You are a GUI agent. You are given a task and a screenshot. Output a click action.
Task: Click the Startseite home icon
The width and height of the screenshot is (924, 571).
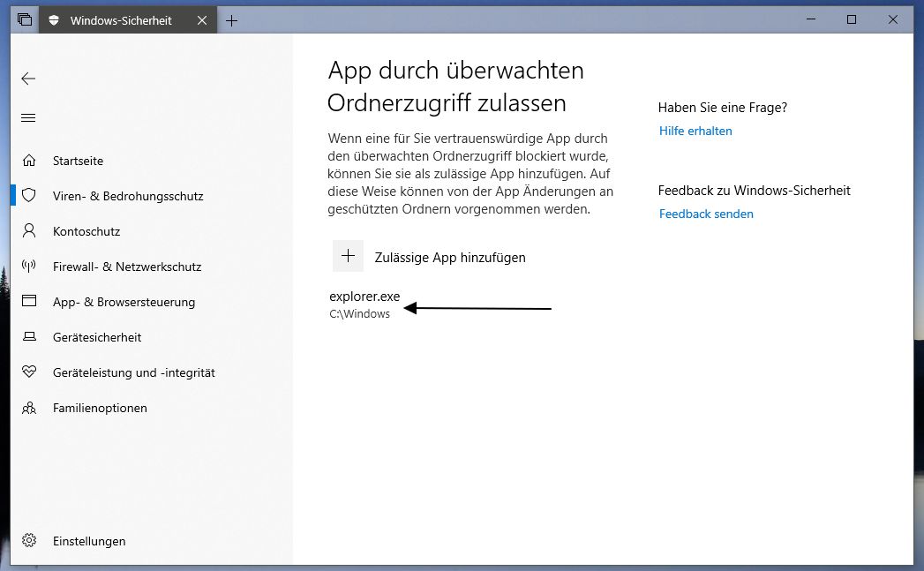29,161
